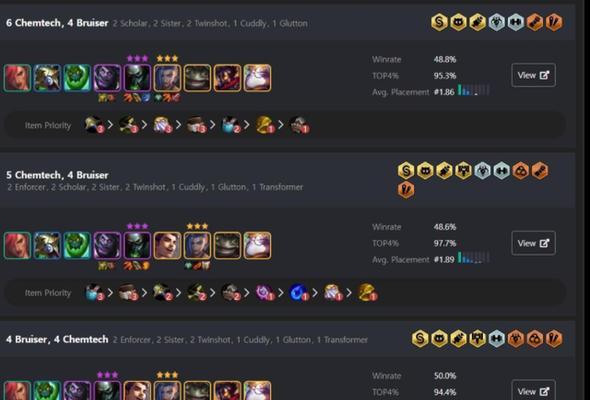The image size is (590, 400).
Task: Click red-haired Vi portrait in 6 Chemtech team
Action: [x=17, y=78]
